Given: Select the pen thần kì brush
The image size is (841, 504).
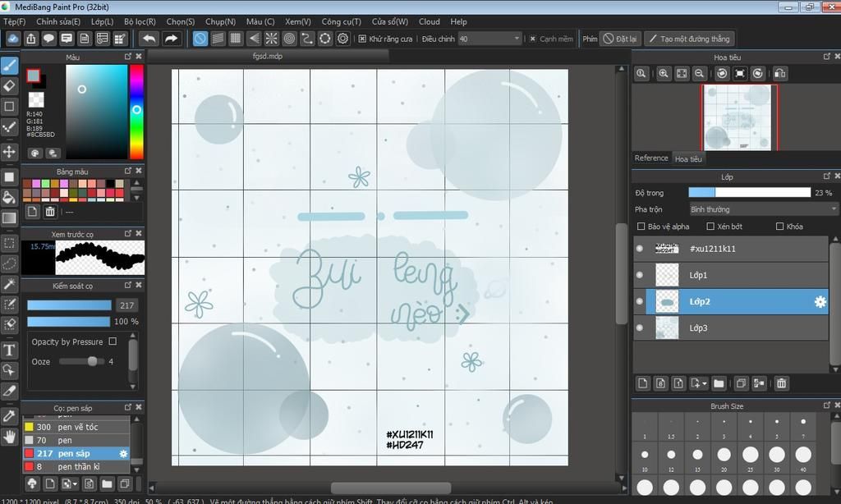Looking at the screenshot, I should coord(76,466).
